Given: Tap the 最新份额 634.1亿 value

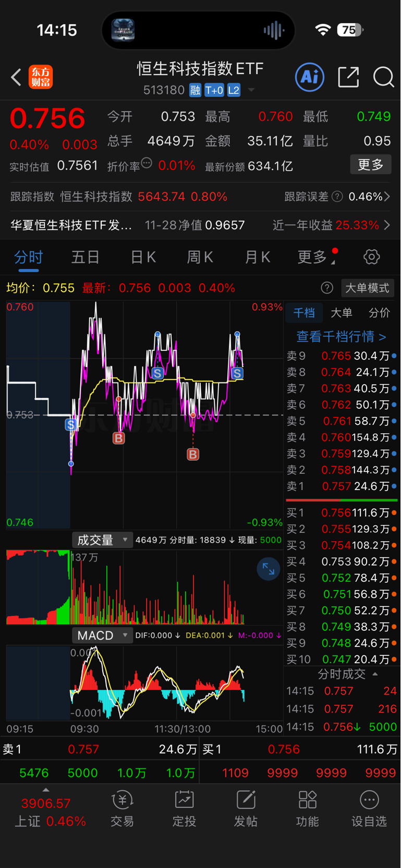Looking at the screenshot, I should coord(271,166).
